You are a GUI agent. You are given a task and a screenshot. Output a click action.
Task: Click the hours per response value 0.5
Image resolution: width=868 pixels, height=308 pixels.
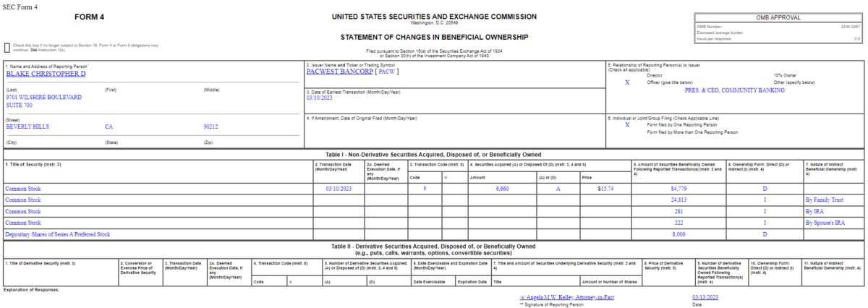(857, 38)
